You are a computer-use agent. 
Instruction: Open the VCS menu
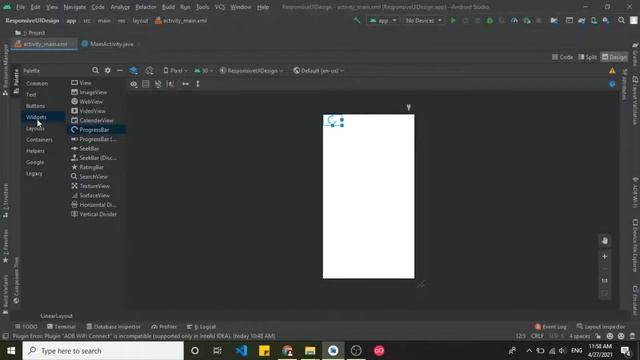point(220,7)
